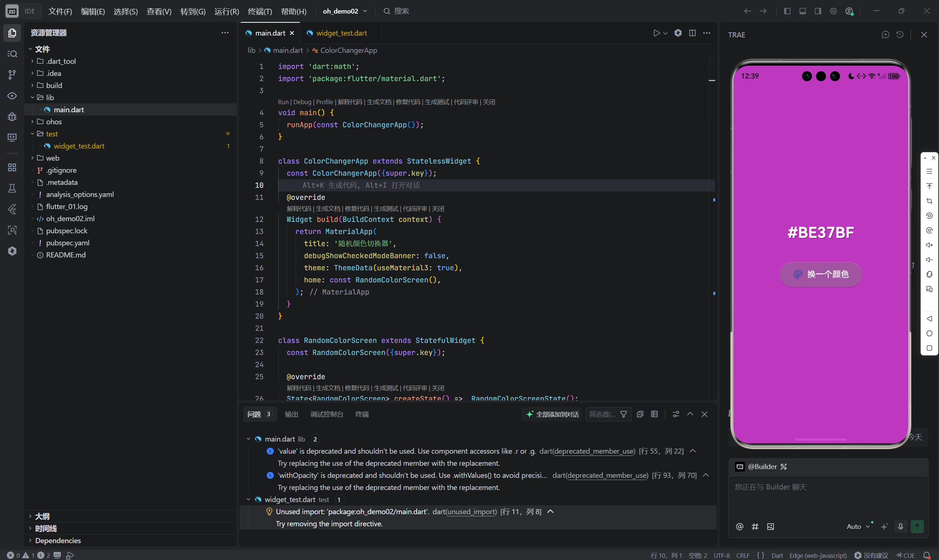
Task: Toggle the right sidebar layout icon
Action: pyautogui.click(x=818, y=11)
